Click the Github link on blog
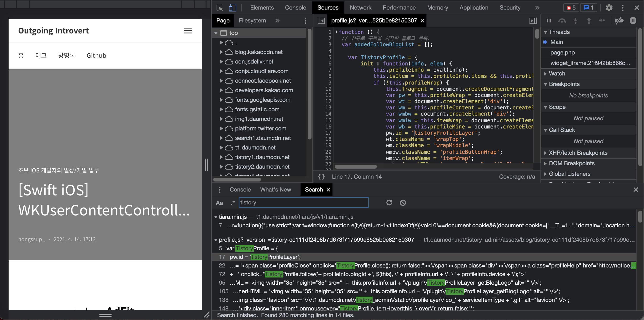This screenshot has width=644, height=320. (x=96, y=56)
